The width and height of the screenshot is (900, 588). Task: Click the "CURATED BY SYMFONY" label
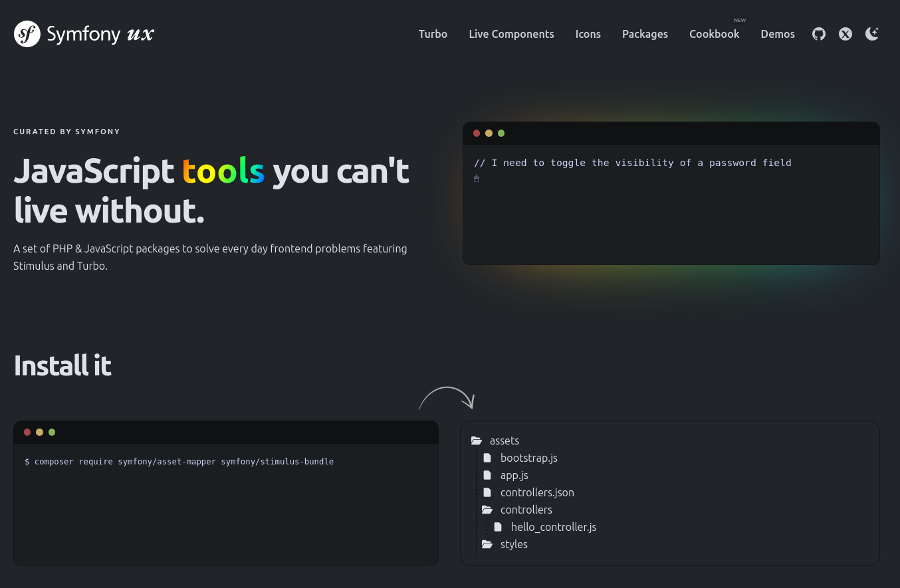[x=66, y=132]
